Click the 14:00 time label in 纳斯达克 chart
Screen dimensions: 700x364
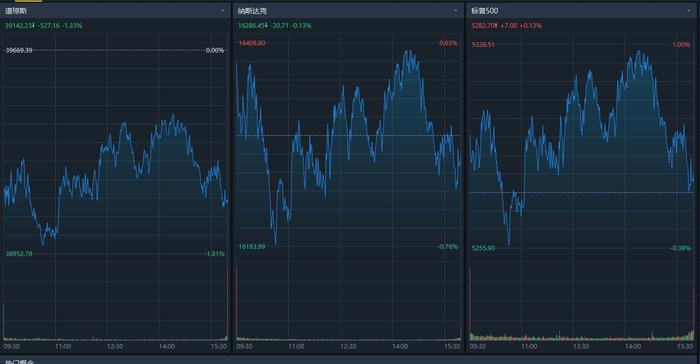click(x=400, y=346)
